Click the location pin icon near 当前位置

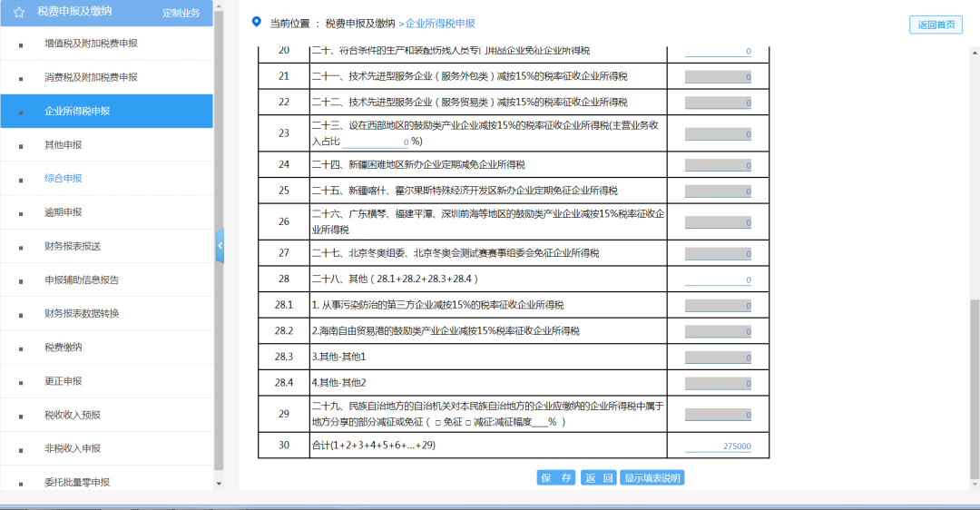[256, 22]
